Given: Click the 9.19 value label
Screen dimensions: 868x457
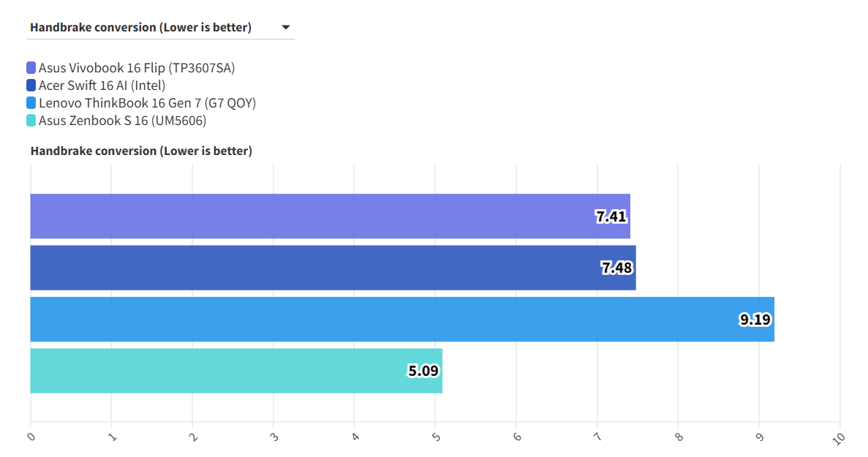Looking at the screenshot, I should (x=755, y=319).
